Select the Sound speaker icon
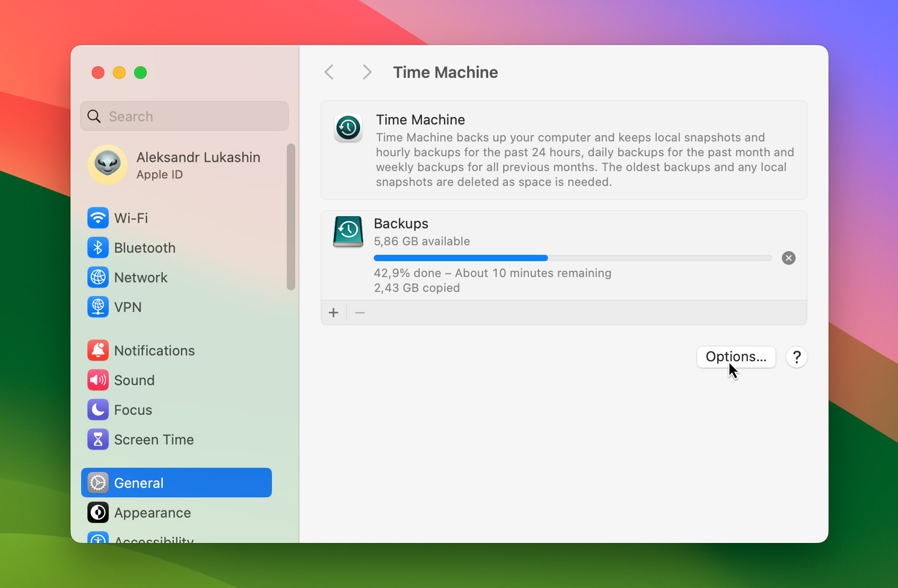The image size is (898, 588). (98, 380)
